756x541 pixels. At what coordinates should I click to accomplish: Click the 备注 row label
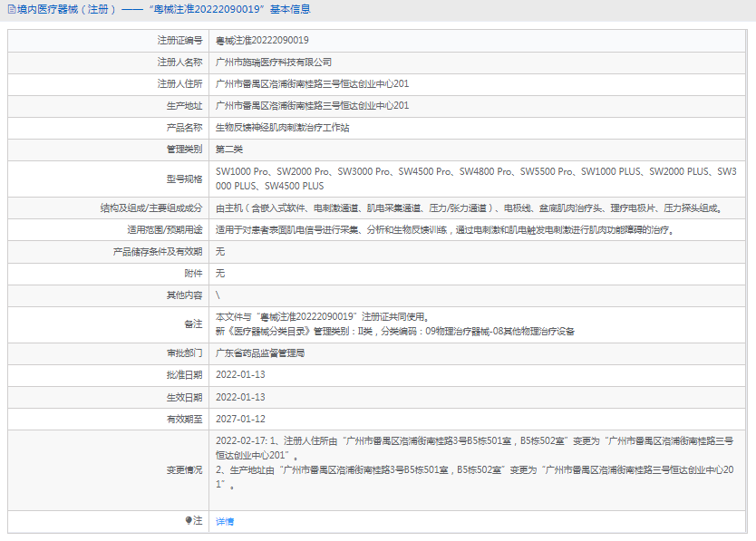pos(193,324)
